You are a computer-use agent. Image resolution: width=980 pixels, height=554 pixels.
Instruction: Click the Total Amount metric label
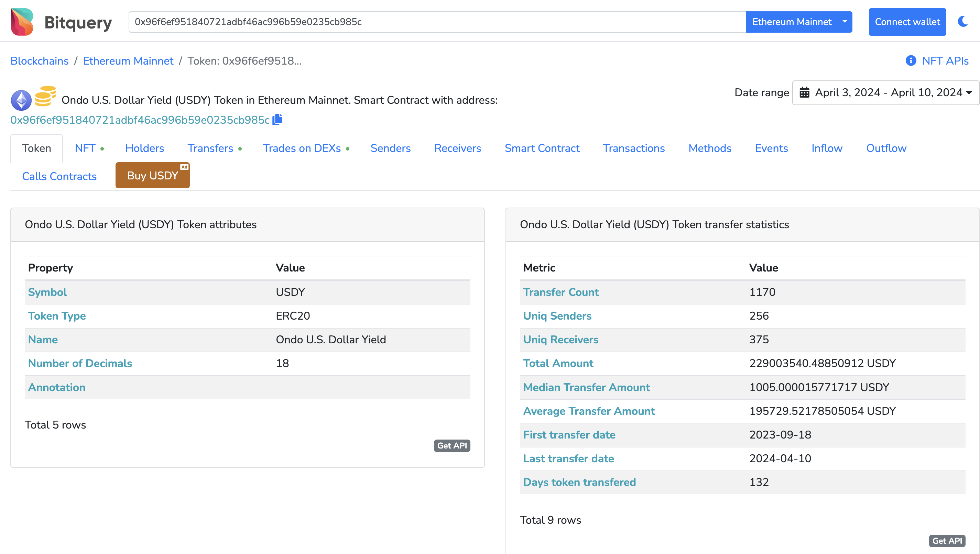[558, 363]
